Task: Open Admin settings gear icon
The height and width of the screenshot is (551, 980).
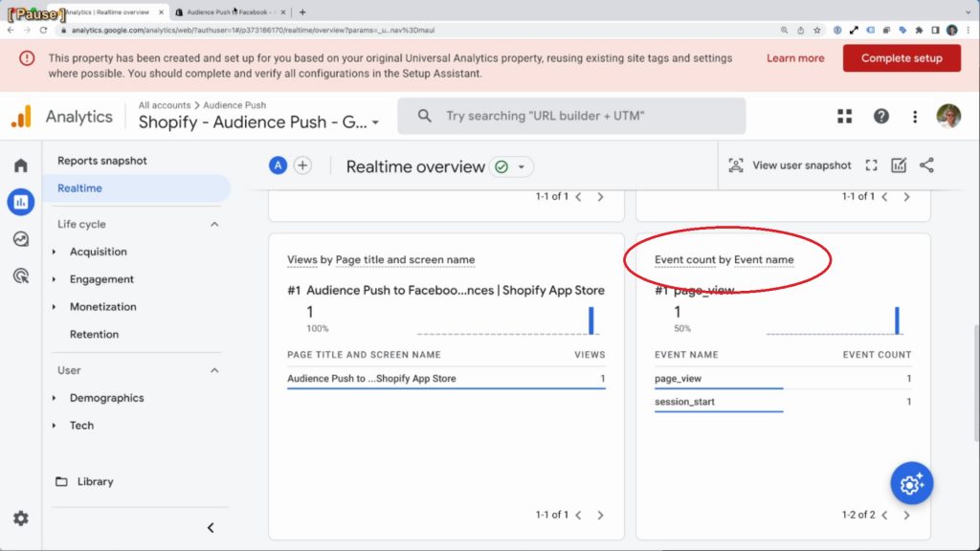Action: tap(21, 518)
